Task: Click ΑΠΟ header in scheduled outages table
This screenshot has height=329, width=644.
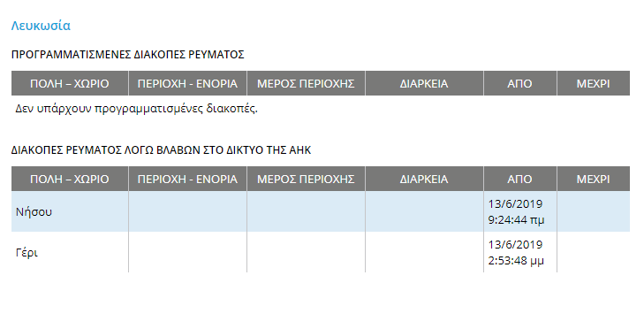Action: (520, 83)
